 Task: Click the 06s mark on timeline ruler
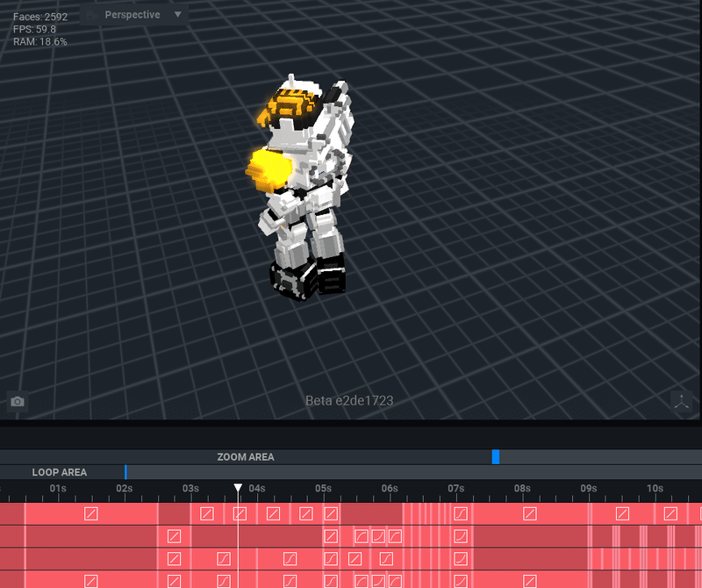(390, 488)
